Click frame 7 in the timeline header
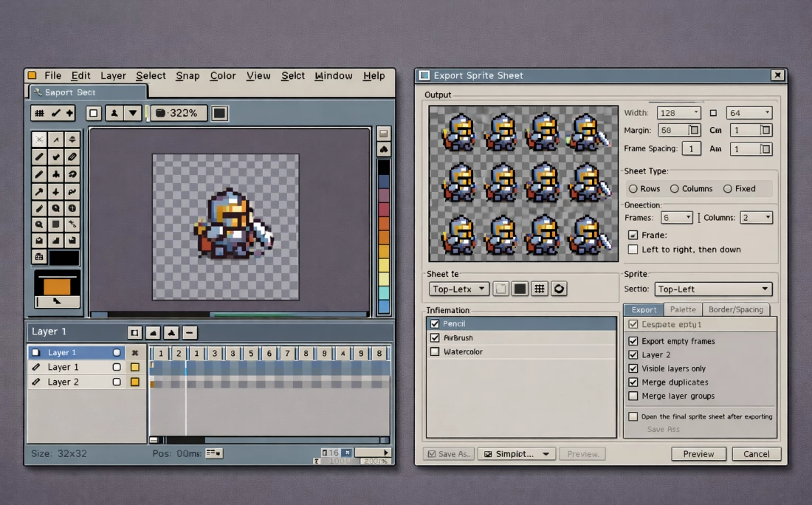 [288, 354]
